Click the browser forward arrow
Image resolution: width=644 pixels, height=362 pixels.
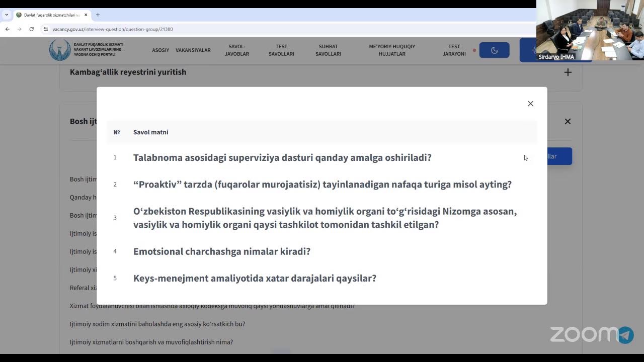coord(19,29)
